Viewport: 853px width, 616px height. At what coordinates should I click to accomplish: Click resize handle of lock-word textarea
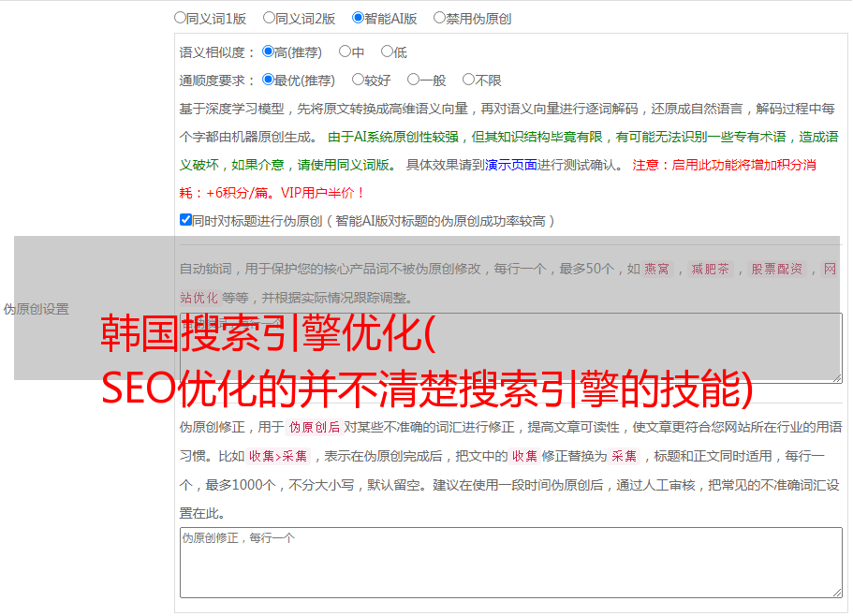coord(837,378)
